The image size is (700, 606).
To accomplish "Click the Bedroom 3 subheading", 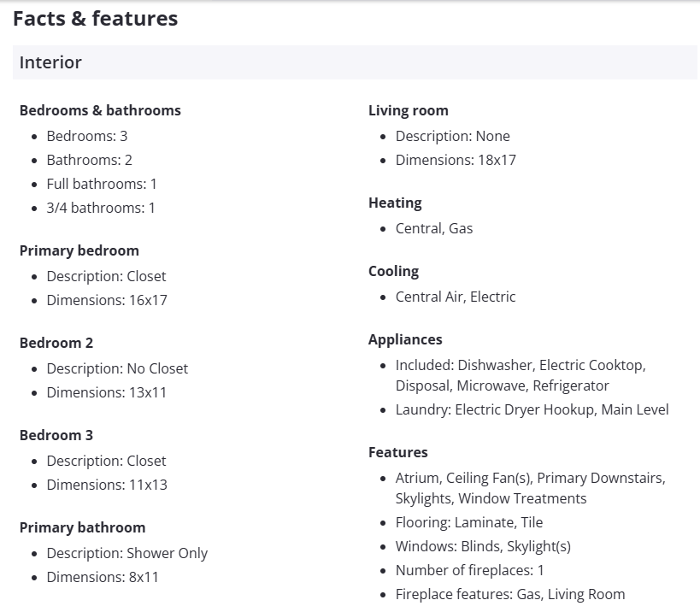I will [56, 435].
